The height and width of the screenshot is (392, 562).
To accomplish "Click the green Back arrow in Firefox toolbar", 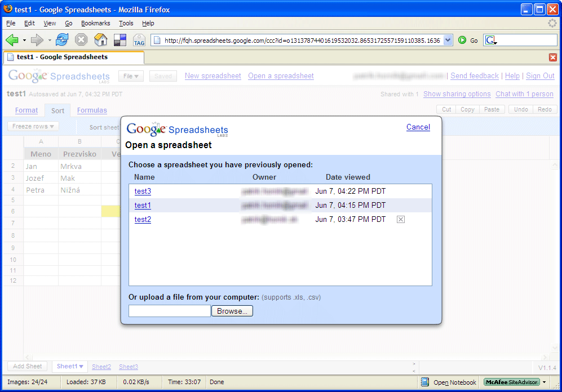I will [x=12, y=40].
